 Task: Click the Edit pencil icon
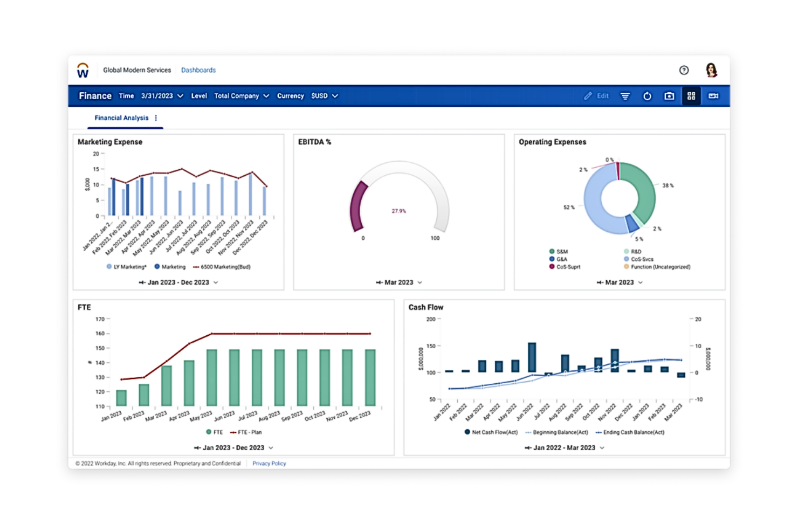click(x=588, y=96)
